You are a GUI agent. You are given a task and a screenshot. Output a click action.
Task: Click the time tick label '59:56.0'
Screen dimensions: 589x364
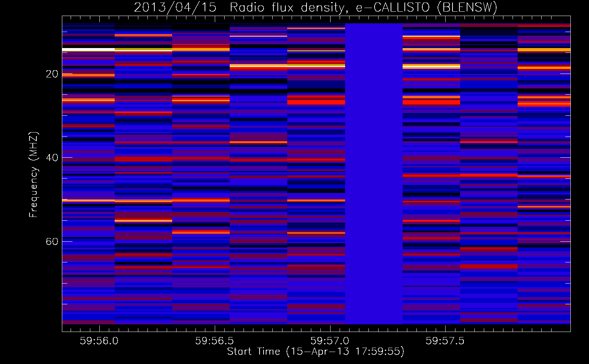[99, 341]
